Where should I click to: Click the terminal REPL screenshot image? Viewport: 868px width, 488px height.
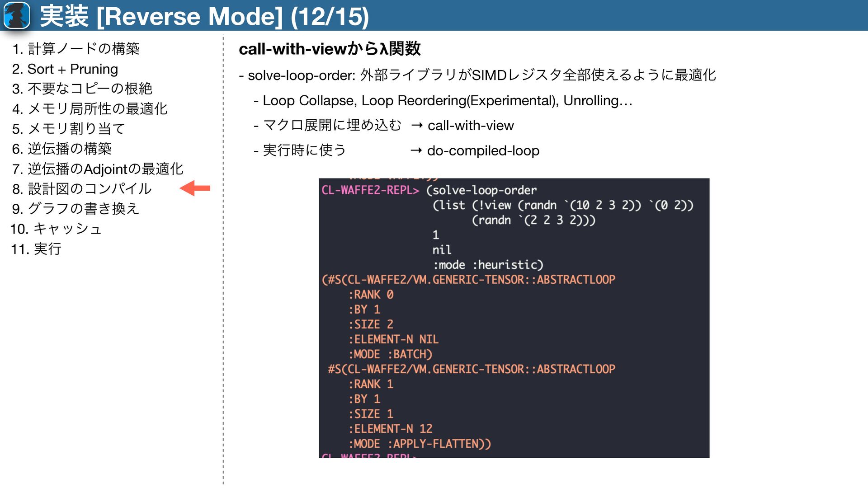(514, 318)
